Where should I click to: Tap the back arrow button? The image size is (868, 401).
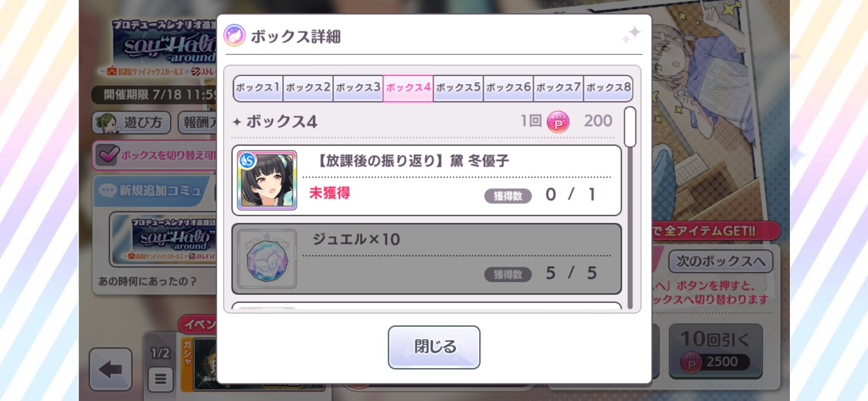[x=111, y=369]
